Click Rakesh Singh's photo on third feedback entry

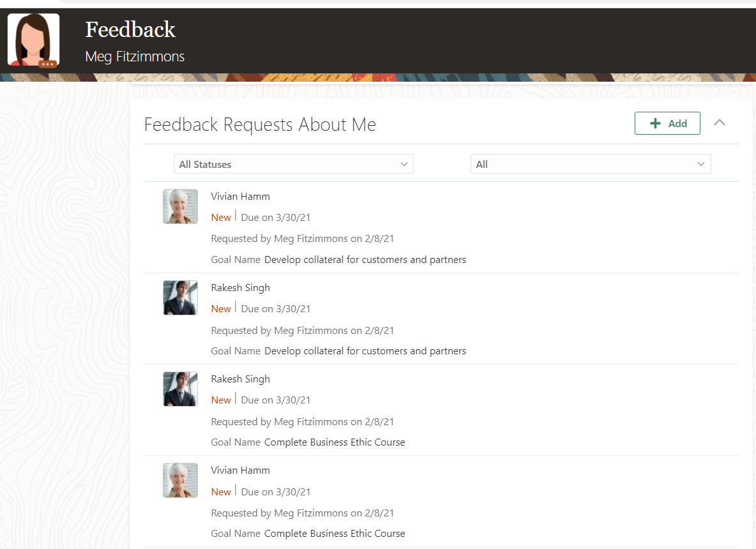pyautogui.click(x=180, y=389)
